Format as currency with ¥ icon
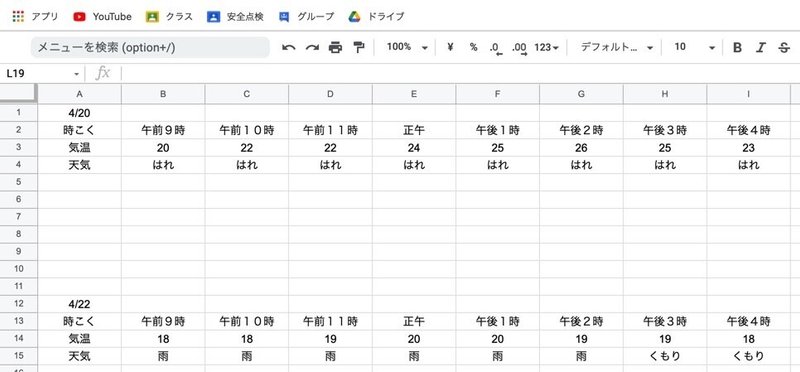The image size is (800, 372). 450,47
